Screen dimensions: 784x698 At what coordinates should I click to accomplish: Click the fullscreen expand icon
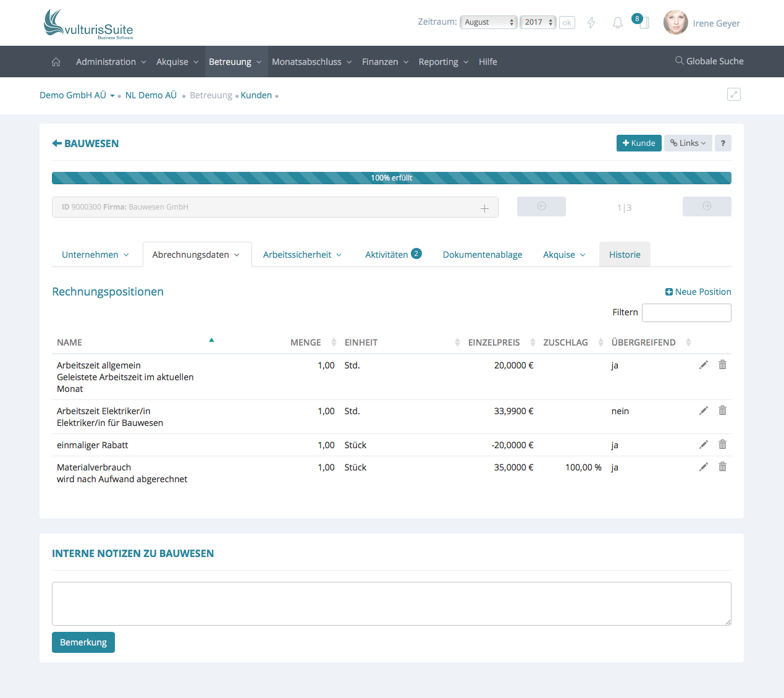733,95
